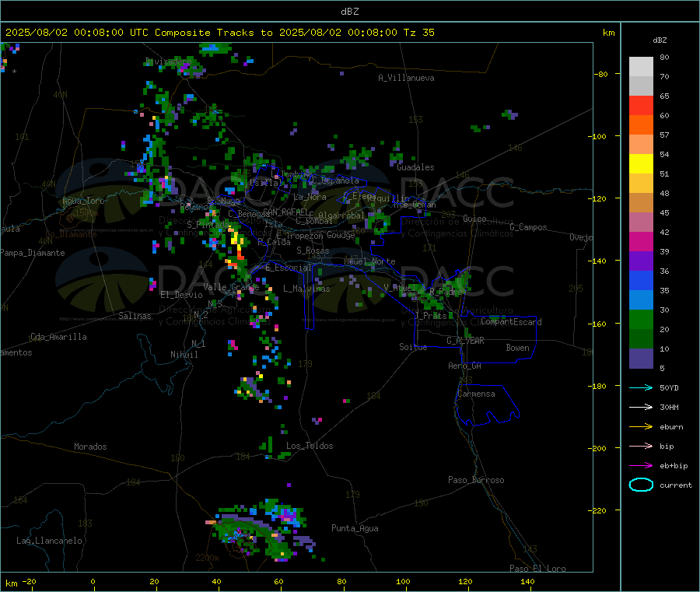Viewport: 700px width, 592px height.
Task: Click the -80 km y-axis tick label
Action: click(x=600, y=74)
